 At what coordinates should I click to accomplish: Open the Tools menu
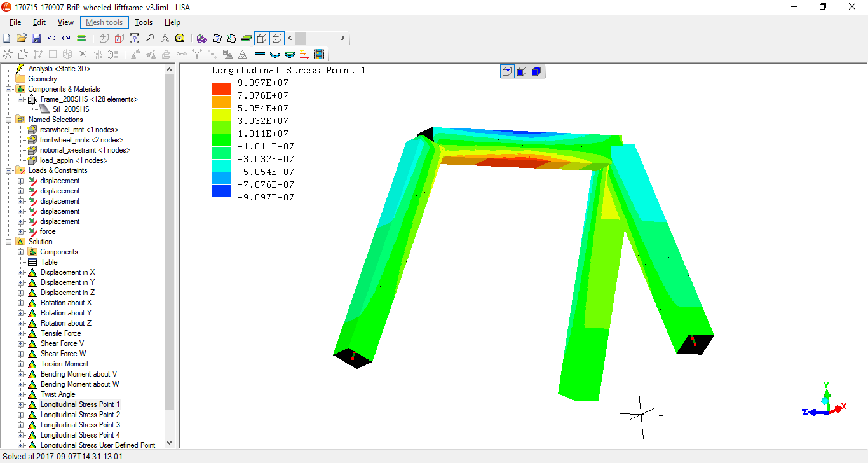pos(144,22)
